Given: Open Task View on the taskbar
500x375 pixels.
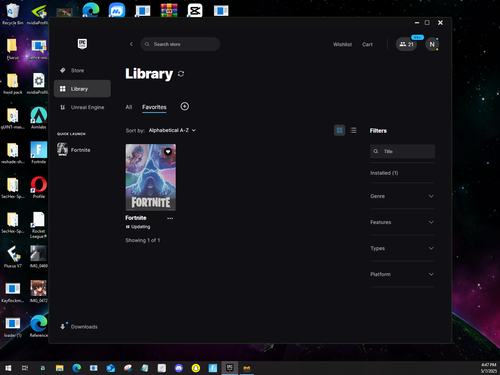Looking at the screenshot, I should tap(25, 368).
